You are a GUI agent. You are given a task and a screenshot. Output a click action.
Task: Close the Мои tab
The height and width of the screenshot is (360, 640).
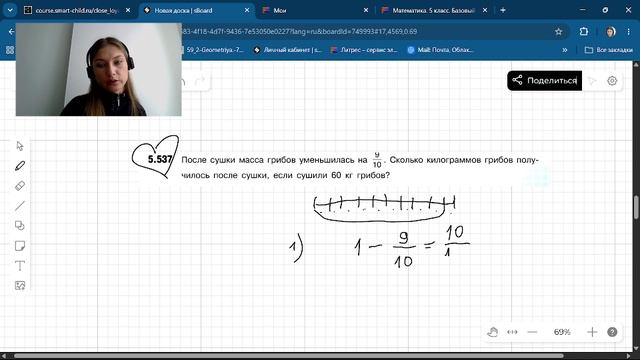click(366, 10)
